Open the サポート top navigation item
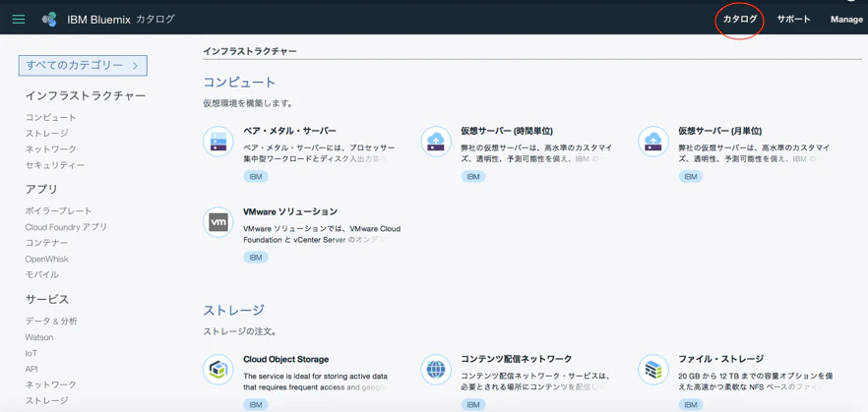868x412 pixels. 793,20
